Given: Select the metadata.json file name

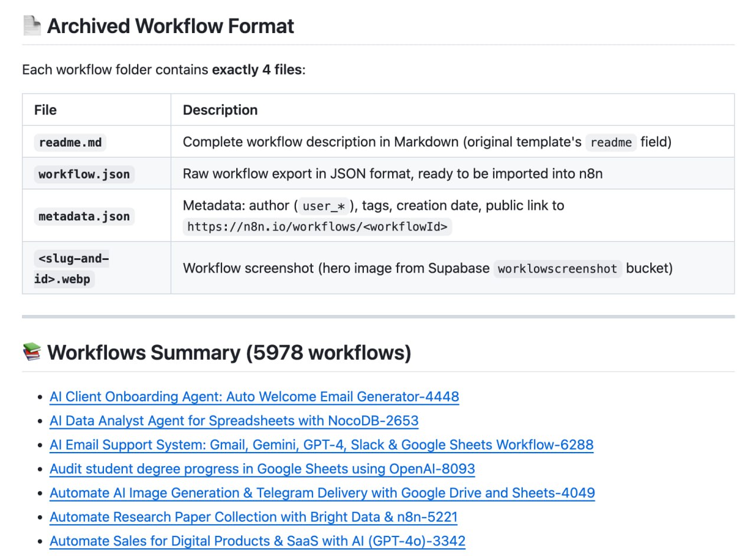Looking at the screenshot, I should point(84,216).
